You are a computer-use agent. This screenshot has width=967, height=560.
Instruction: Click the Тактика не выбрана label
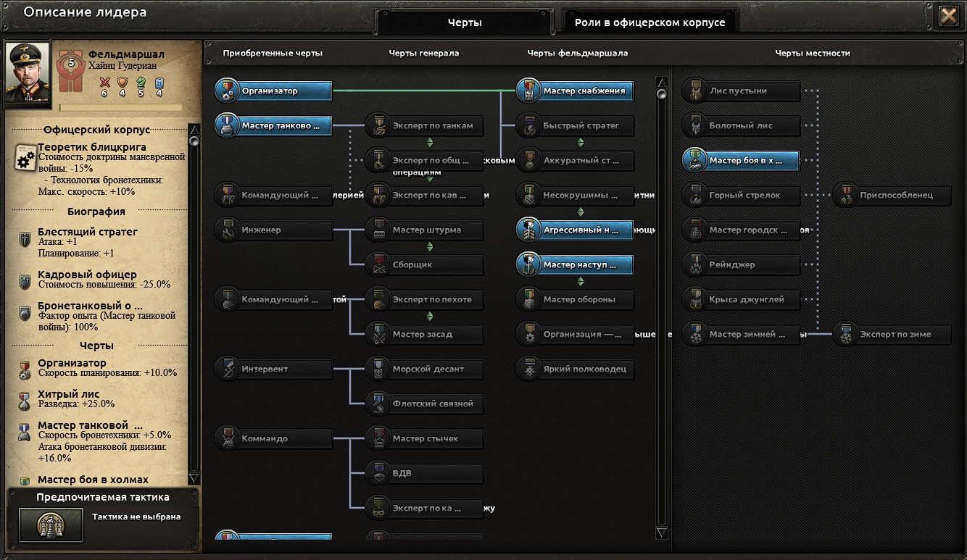point(136,517)
